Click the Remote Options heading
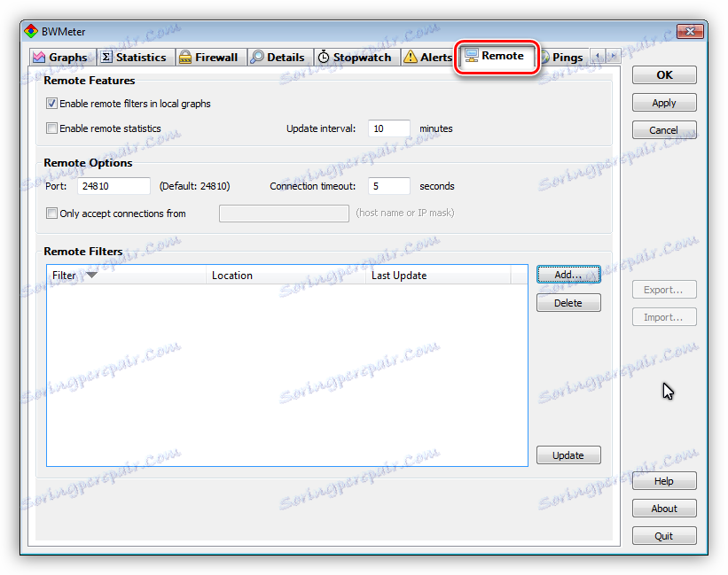This screenshot has height=575, width=728. (88, 163)
